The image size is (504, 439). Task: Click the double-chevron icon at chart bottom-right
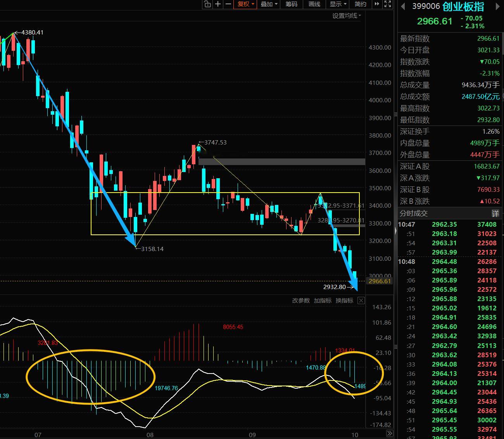pos(390,433)
